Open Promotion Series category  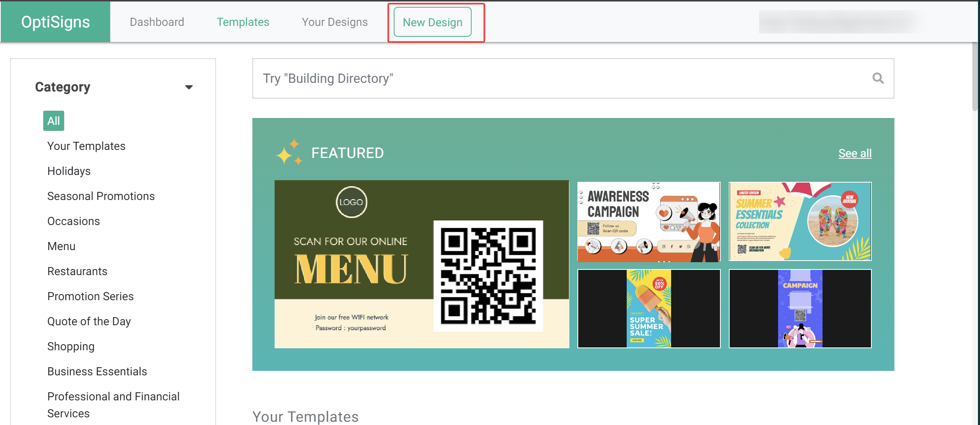90,296
